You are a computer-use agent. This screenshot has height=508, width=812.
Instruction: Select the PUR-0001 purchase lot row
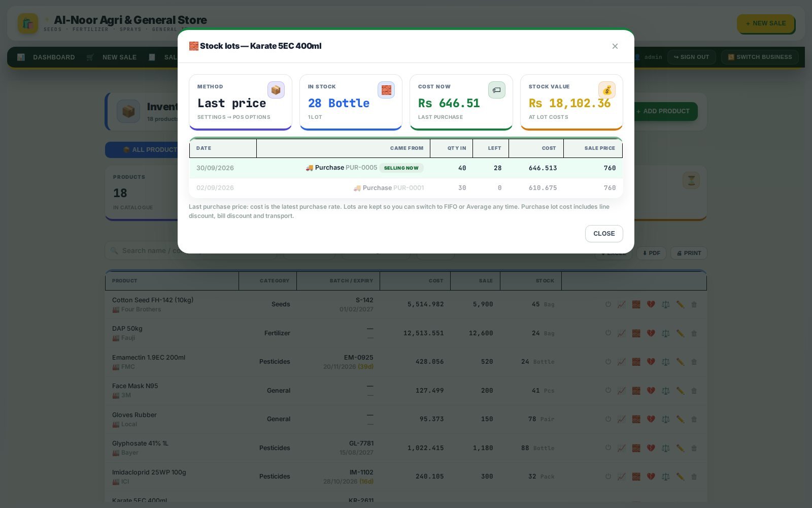(x=406, y=188)
